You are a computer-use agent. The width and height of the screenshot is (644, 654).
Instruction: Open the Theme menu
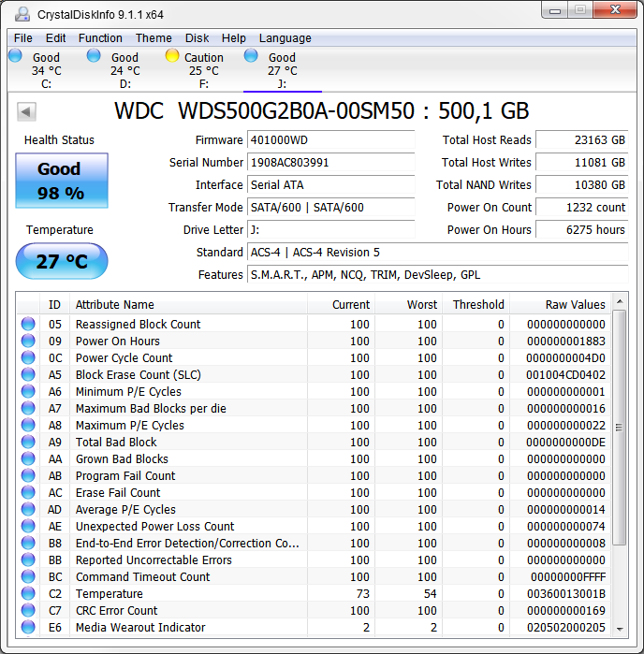(x=154, y=38)
